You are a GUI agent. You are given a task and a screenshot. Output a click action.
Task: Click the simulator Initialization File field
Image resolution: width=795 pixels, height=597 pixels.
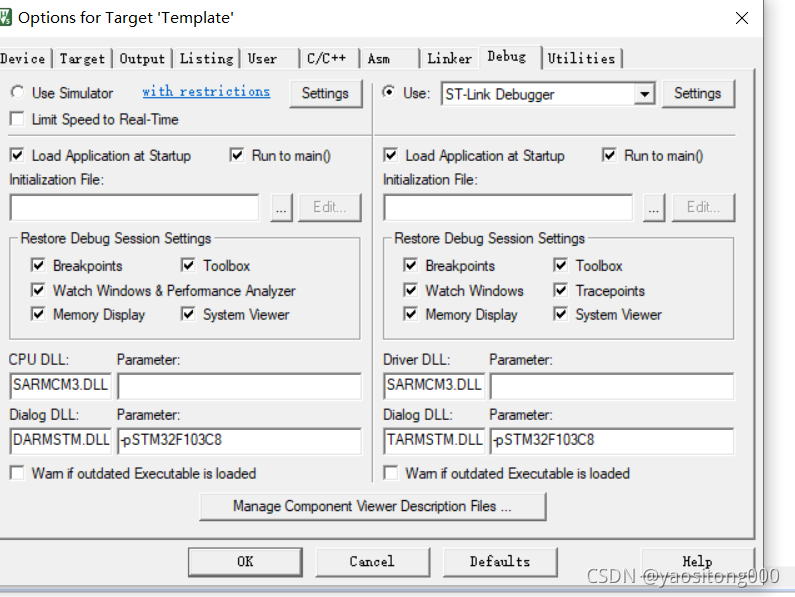point(134,207)
